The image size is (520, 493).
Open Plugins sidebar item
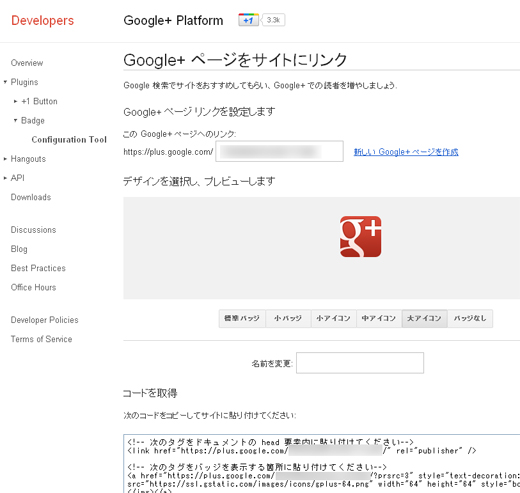(24, 82)
